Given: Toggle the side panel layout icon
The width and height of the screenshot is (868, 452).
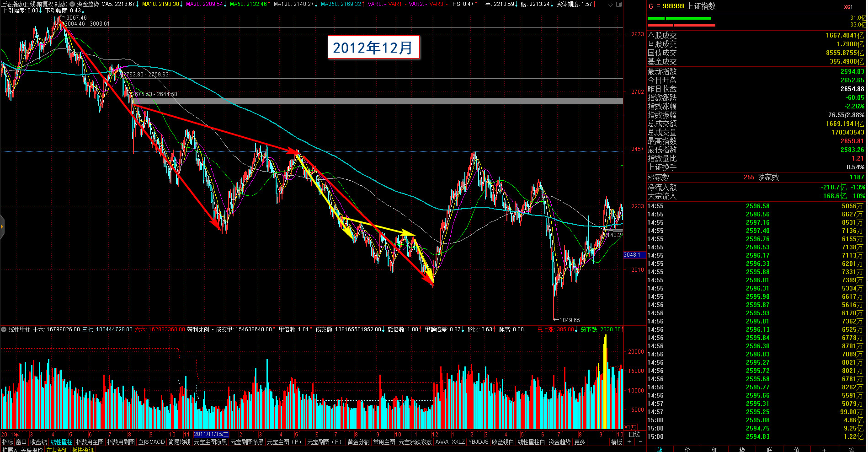Looking at the screenshot, I should pos(619,4).
